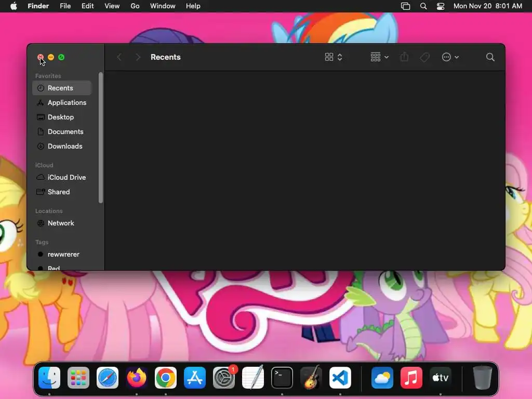Minimize the Finder window

click(x=51, y=57)
